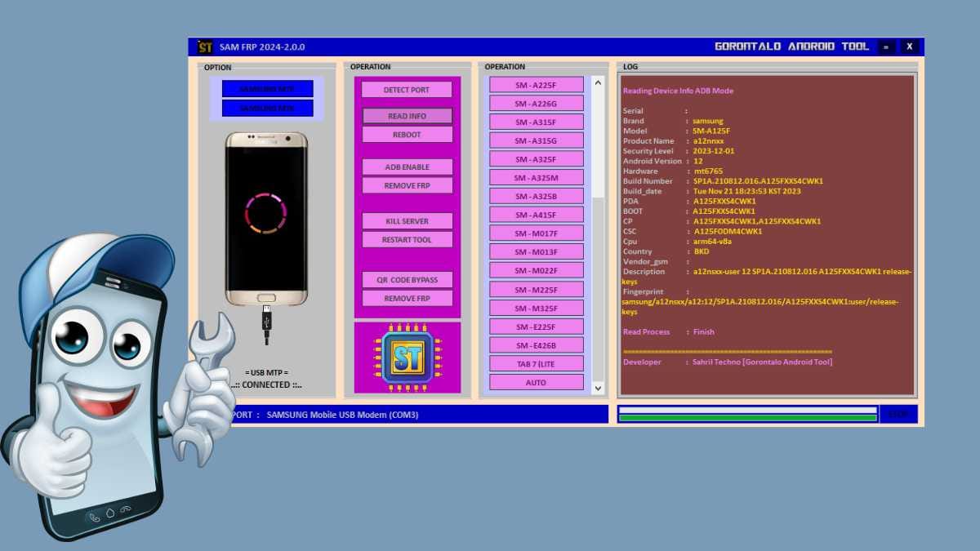Click Security Level value 2023-12-01
This screenshot has height=551, width=980.
pos(714,151)
